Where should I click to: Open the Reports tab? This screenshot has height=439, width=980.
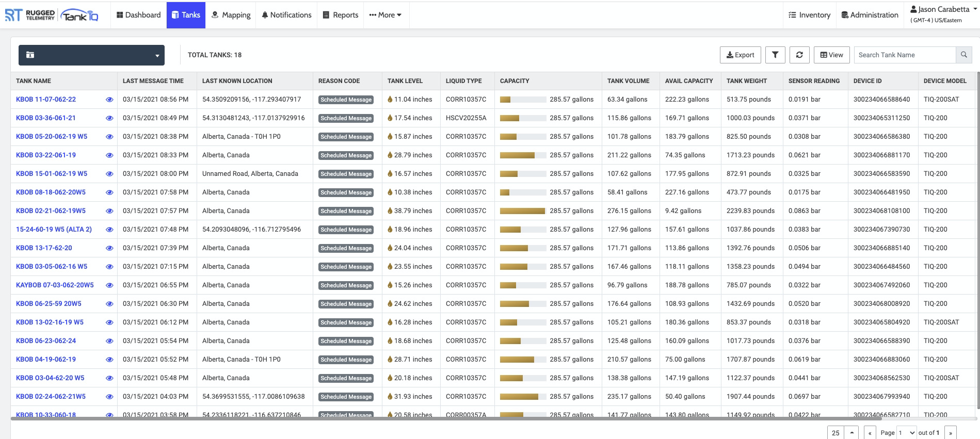pos(341,15)
